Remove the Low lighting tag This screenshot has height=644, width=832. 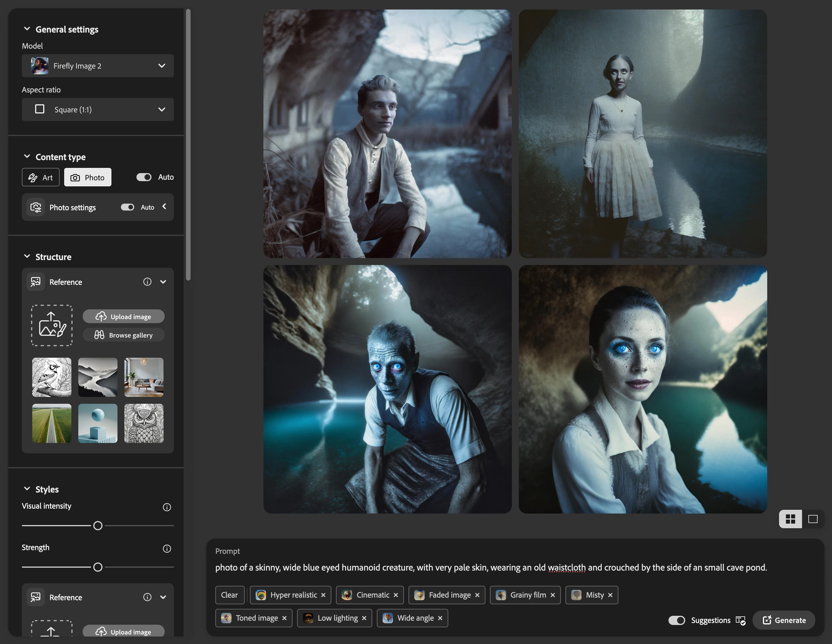[364, 618]
